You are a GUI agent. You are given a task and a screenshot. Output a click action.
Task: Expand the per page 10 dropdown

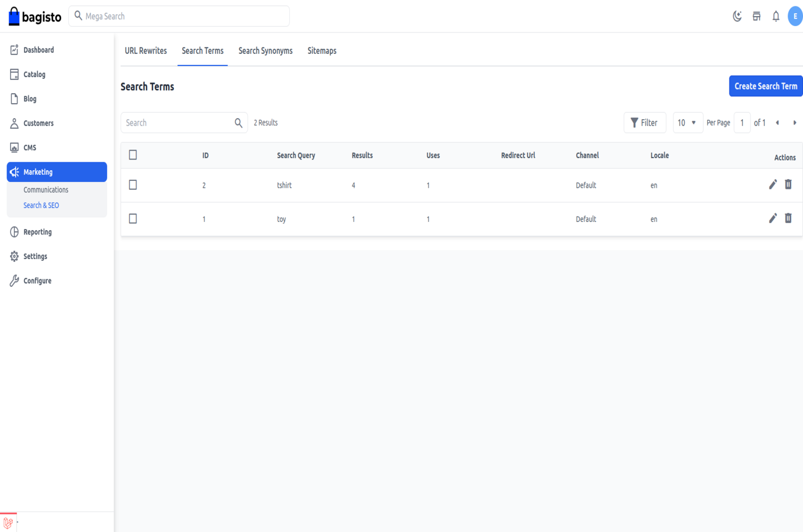click(x=687, y=123)
